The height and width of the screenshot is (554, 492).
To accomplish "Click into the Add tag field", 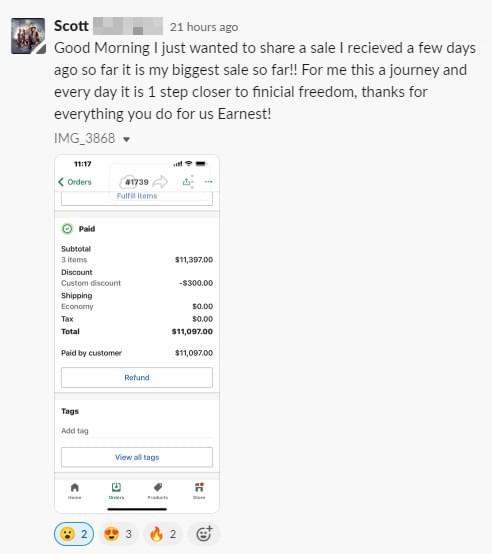I will (x=137, y=431).
